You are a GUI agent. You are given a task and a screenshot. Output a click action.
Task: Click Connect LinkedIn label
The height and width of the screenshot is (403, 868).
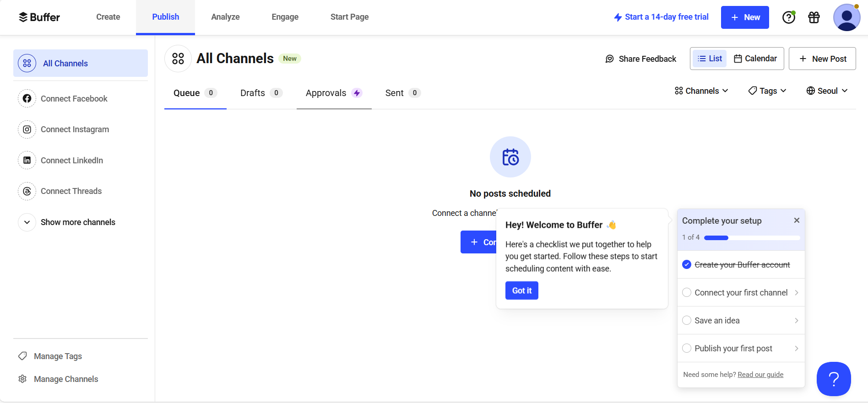coord(72,161)
